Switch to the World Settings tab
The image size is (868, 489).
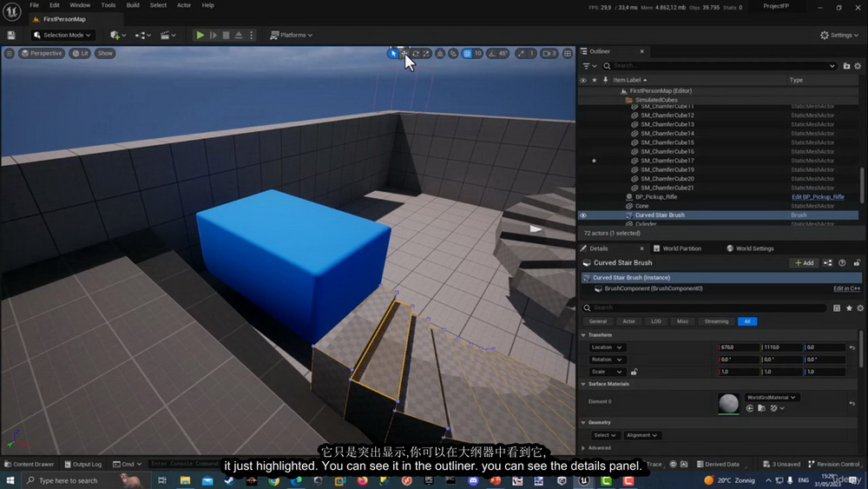pos(750,248)
